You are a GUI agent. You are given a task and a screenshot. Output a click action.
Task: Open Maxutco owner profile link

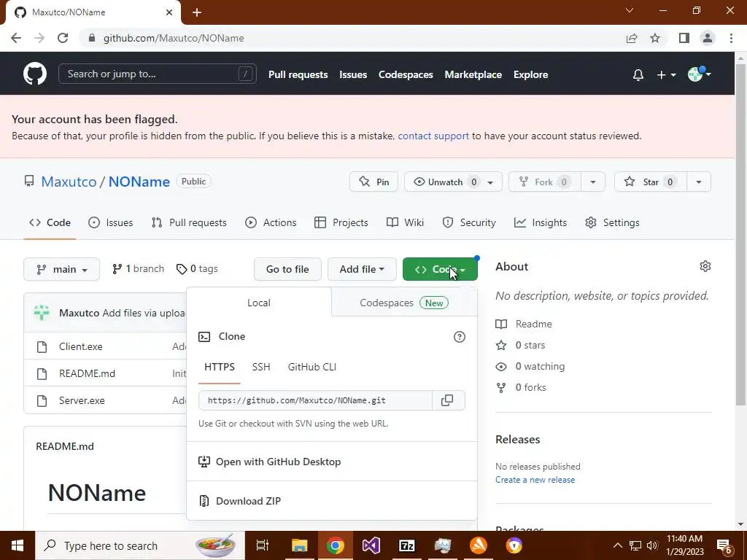coord(69,182)
